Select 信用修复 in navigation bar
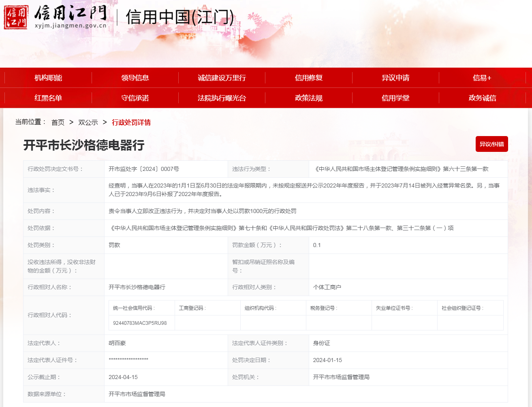 coord(309,78)
